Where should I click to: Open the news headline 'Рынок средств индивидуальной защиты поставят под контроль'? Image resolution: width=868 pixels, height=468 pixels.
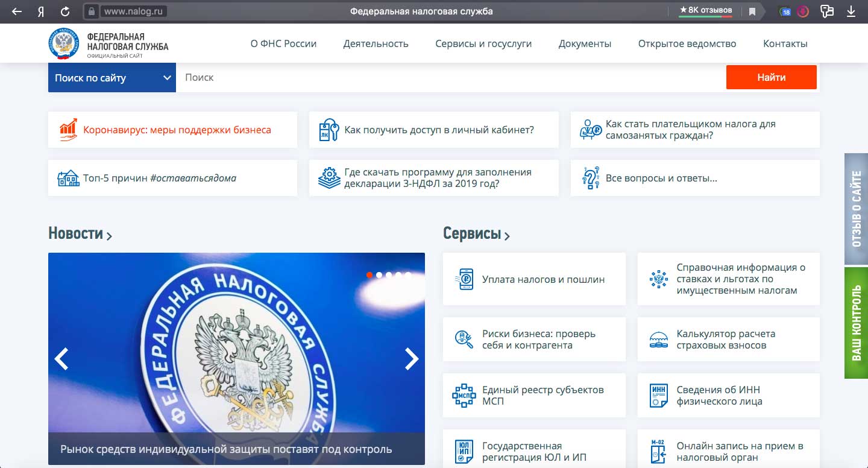click(x=226, y=449)
